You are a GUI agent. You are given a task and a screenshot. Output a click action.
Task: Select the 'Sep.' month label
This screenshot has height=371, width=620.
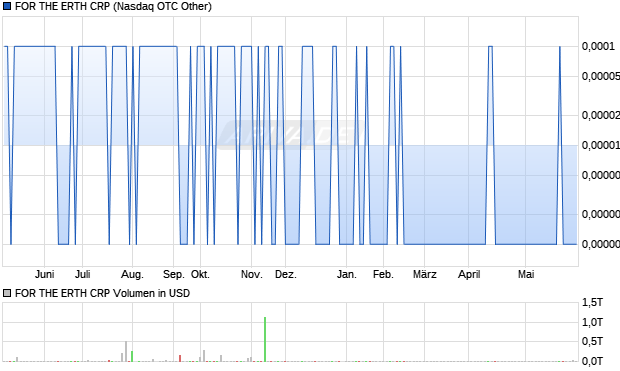(174, 274)
